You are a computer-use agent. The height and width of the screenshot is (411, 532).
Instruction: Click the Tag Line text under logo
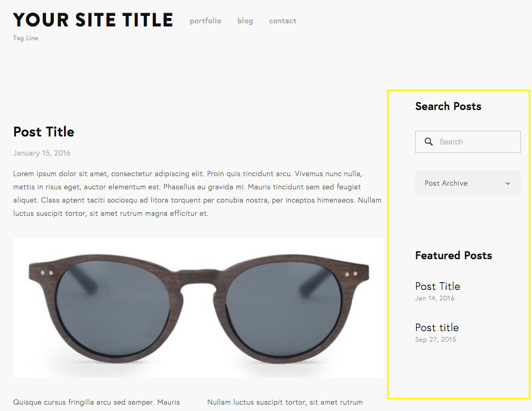pos(25,38)
